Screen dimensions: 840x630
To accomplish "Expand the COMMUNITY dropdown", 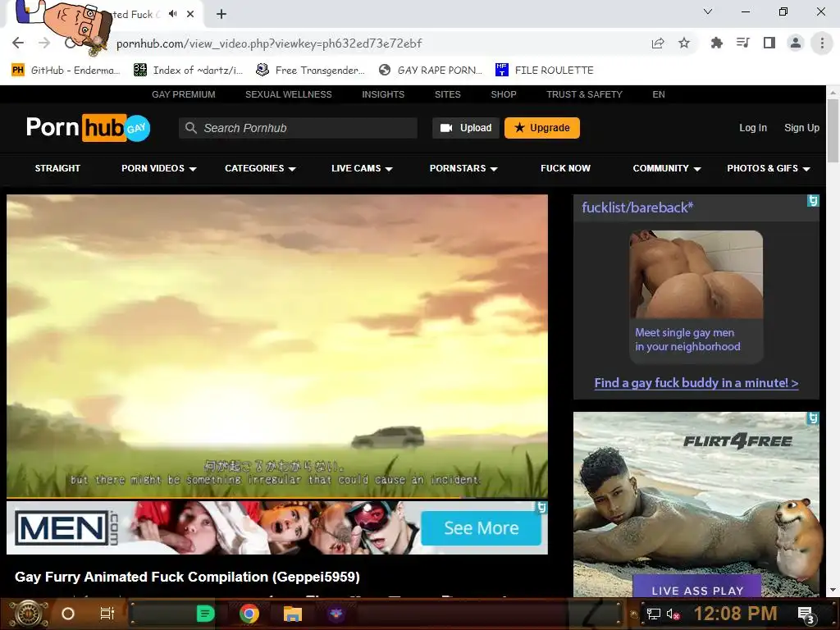I will coord(667,168).
